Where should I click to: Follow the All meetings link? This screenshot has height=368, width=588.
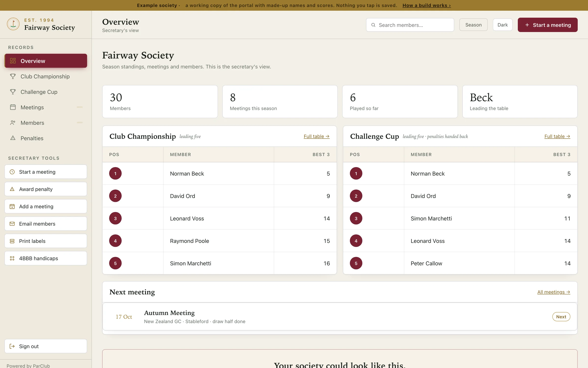554,292
